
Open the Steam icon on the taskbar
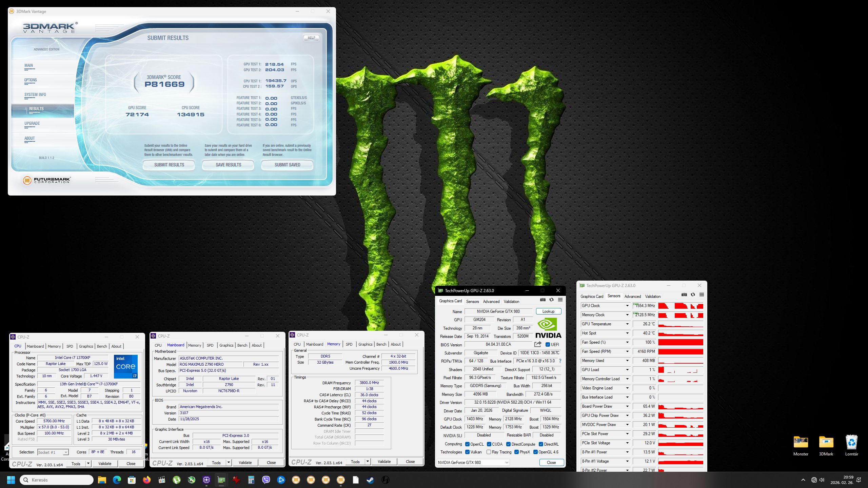(370, 480)
